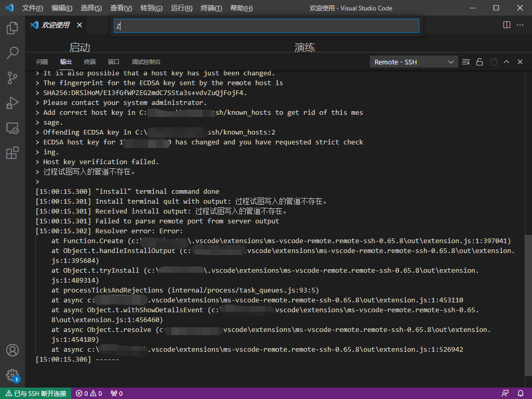Close the 欢迎使用 editor tab
The width and height of the screenshot is (532, 399).
pos(79,25)
